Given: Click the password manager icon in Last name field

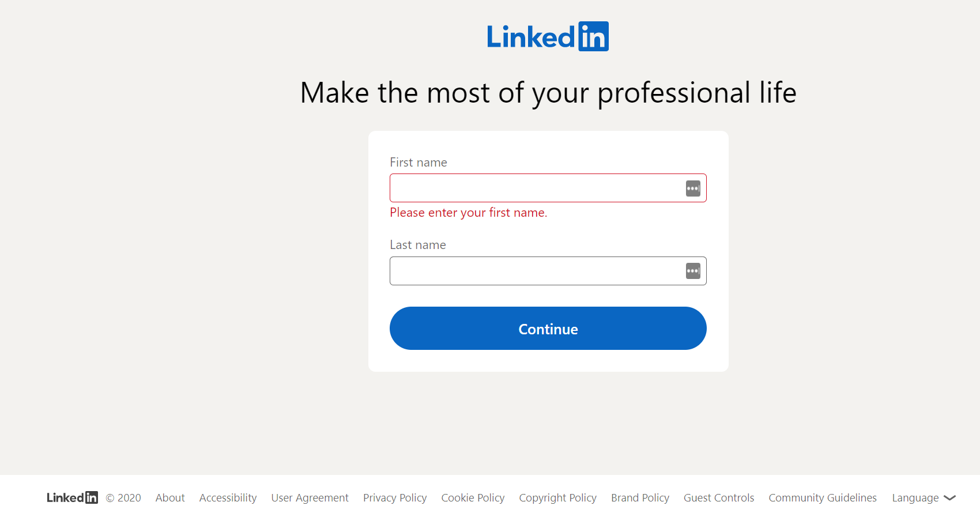Looking at the screenshot, I should [693, 271].
